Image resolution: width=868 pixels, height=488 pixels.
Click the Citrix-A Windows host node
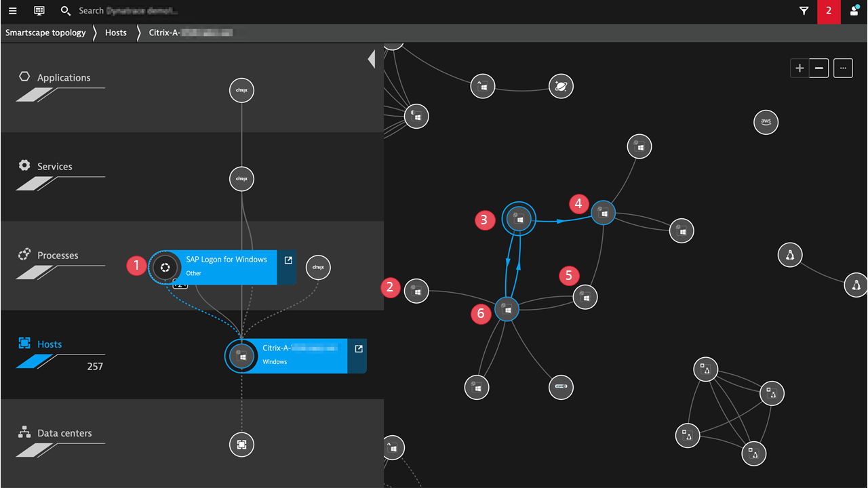(x=241, y=356)
